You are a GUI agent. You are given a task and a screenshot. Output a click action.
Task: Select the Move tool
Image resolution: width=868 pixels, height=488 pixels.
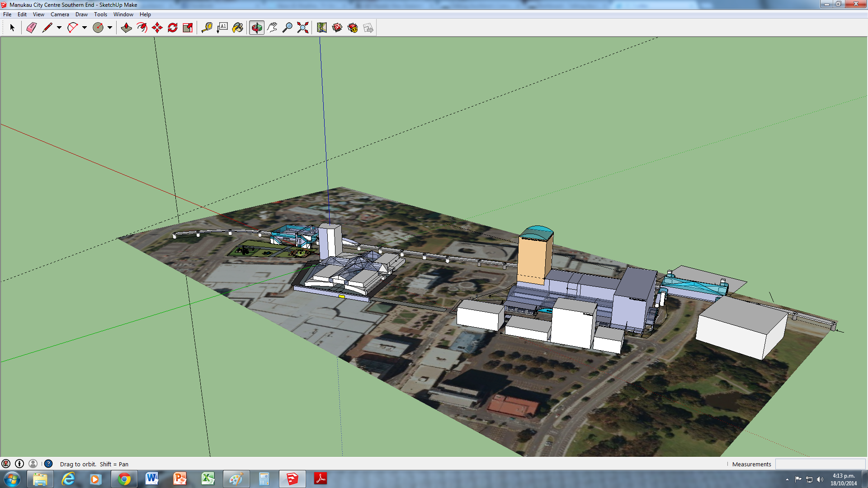click(x=157, y=28)
